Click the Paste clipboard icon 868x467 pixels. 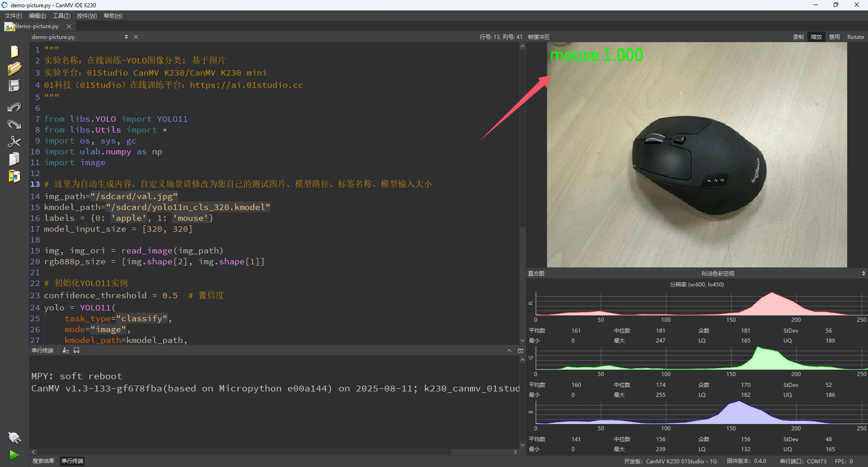click(x=14, y=176)
